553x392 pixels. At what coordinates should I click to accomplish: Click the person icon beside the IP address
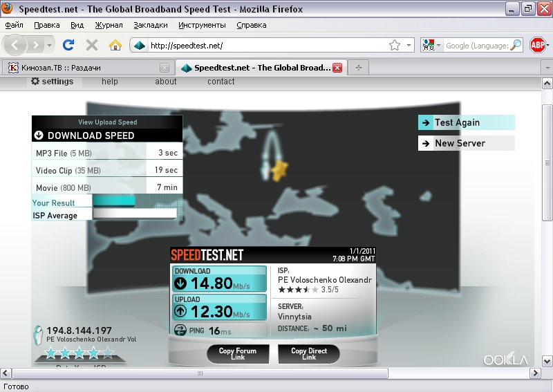pyautogui.click(x=38, y=335)
